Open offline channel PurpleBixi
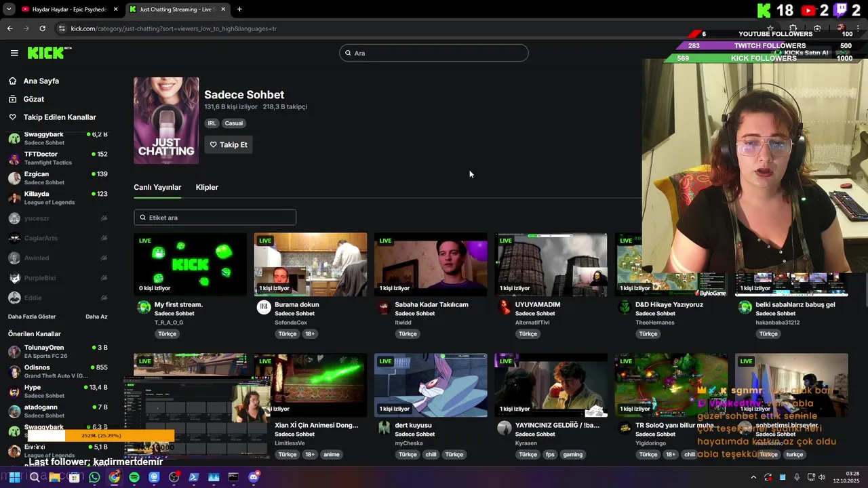The image size is (868, 488). click(58, 278)
